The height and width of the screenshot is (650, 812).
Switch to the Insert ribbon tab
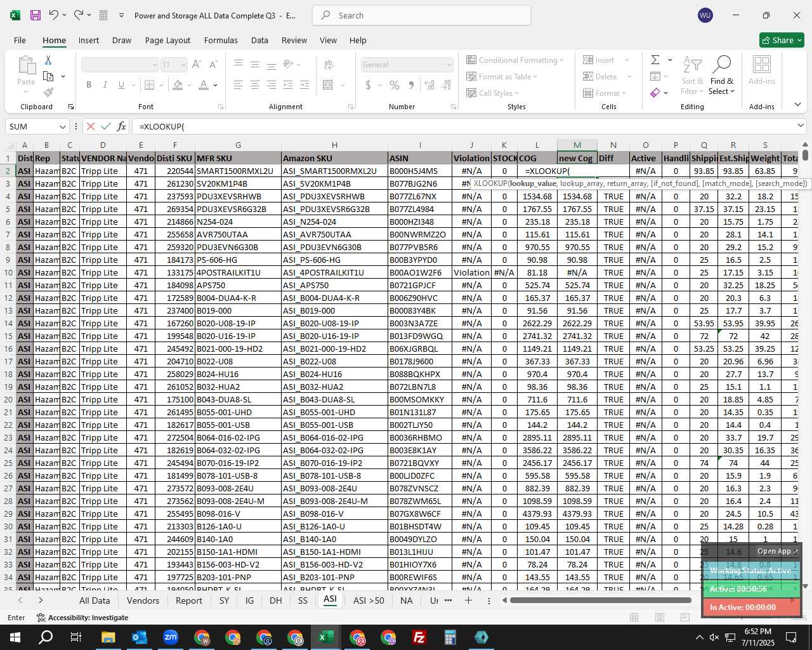click(x=89, y=40)
